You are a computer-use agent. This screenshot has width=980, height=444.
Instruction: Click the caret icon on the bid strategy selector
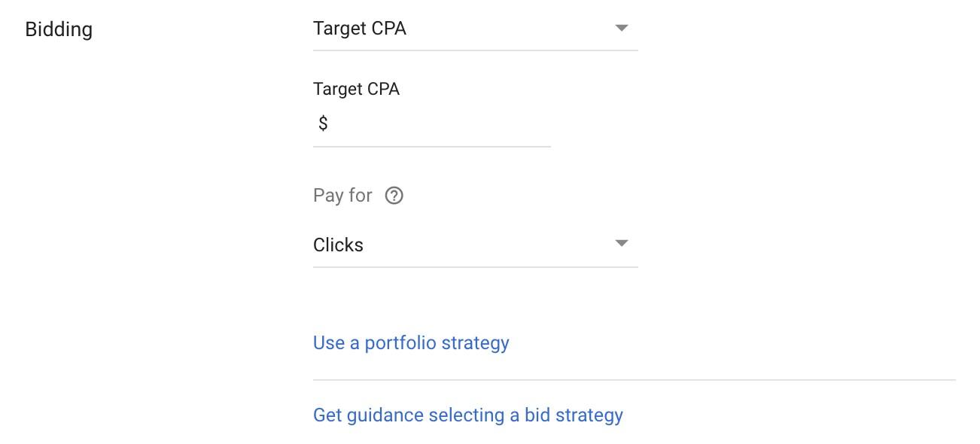tap(622, 28)
